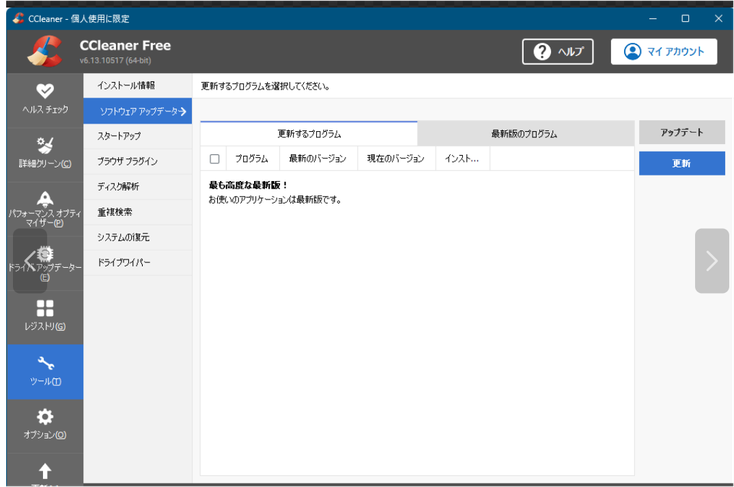Switch to 更新するプログラム tab
The image size is (734, 487).
pyautogui.click(x=309, y=134)
